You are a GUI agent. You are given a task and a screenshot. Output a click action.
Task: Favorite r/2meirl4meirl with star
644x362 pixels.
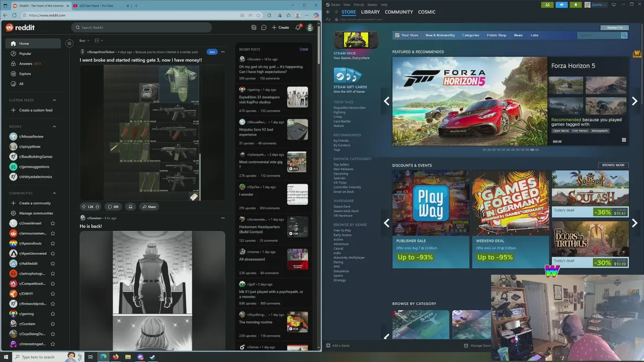(x=53, y=223)
